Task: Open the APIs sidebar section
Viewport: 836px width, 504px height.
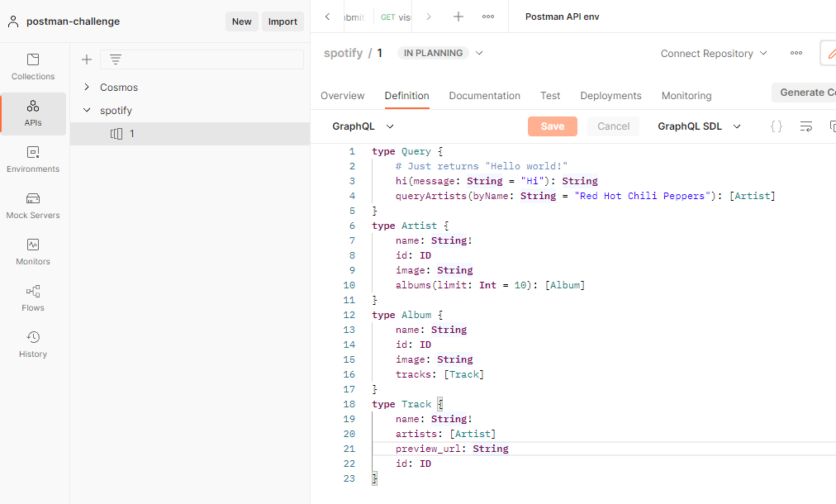Action: tap(33, 113)
